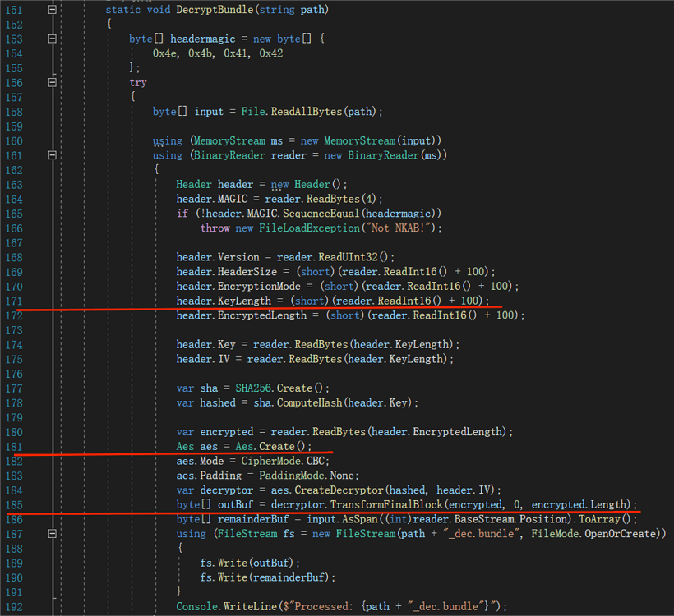Screen dimensions: 674x616
Task: Click line number 185 in the gutter
Action: click(x=14, y=504)
